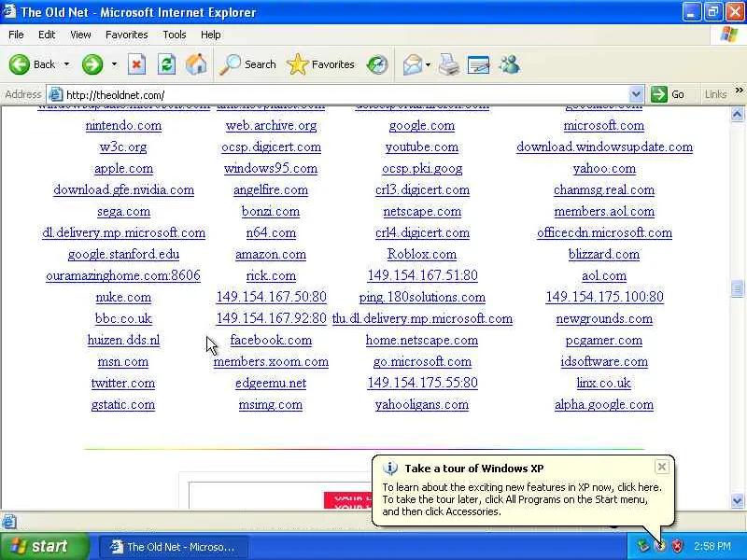747x560 pixels.
Task: Click the Links toolbar label
Action: 715,94
